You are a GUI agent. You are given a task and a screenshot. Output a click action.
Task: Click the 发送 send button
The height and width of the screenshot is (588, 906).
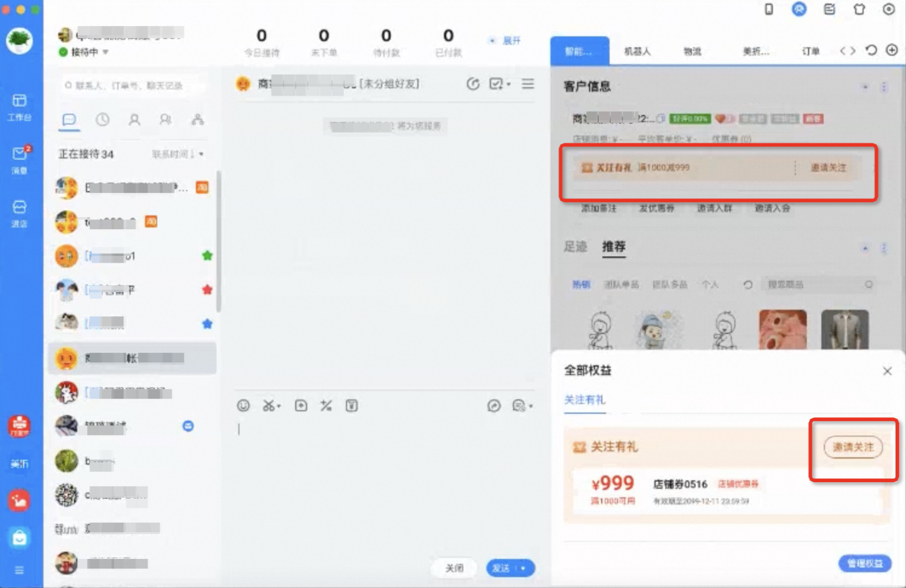click(x=501, y=569)
